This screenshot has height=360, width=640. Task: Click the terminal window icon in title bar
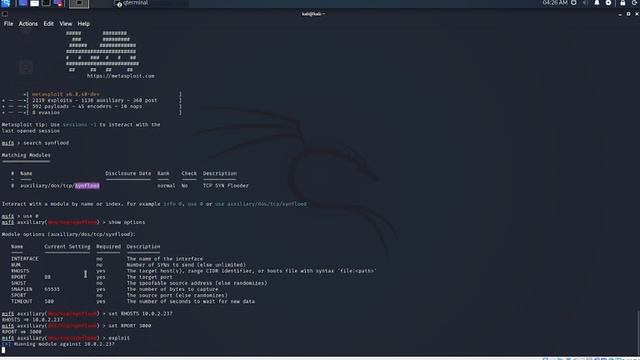pyautogui.click(x=4, y=14)
